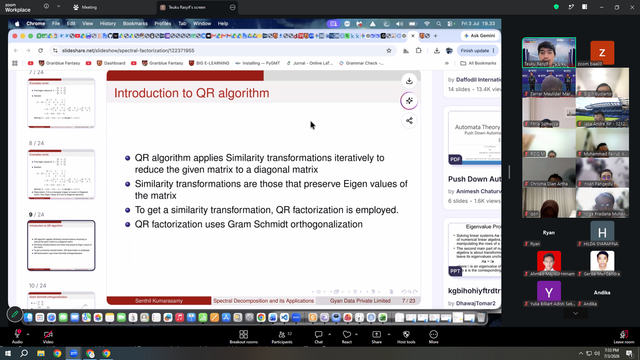The width and height of the screenshot is (640, 360).
Task: Open meeting info icon beside Zoom Workplace
Action: (46, 7)
